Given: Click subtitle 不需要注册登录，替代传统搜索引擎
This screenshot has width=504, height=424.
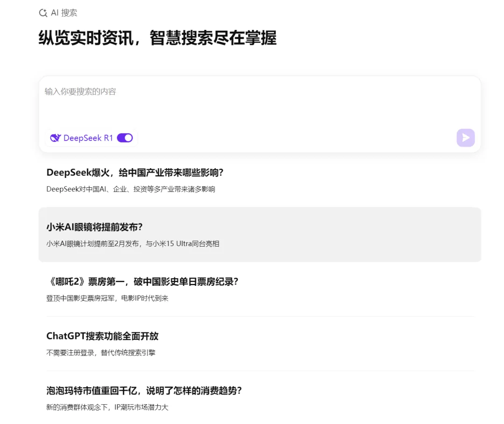Looking at the screenshot, I should click(101, 353).
